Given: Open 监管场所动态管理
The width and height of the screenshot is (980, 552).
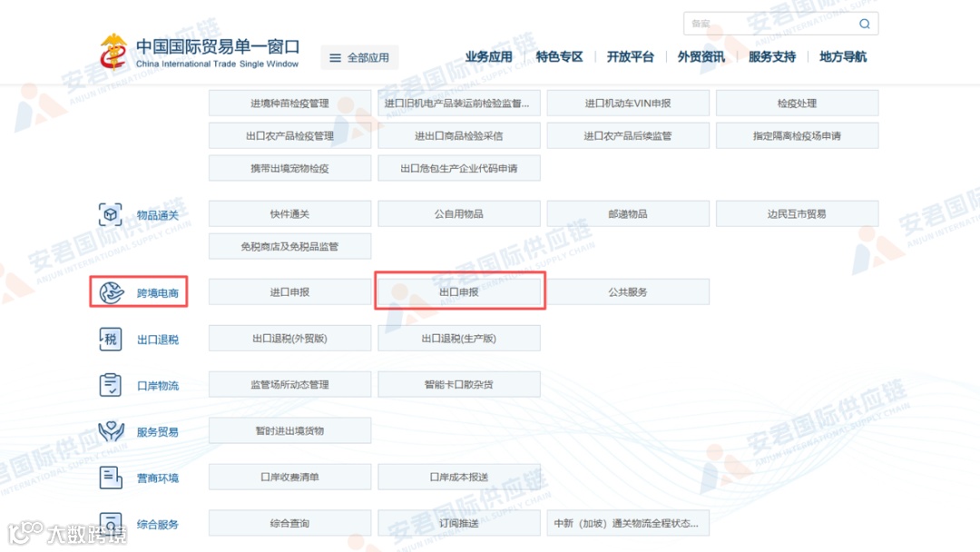Looking at the screenshot, I should point(290,384).
